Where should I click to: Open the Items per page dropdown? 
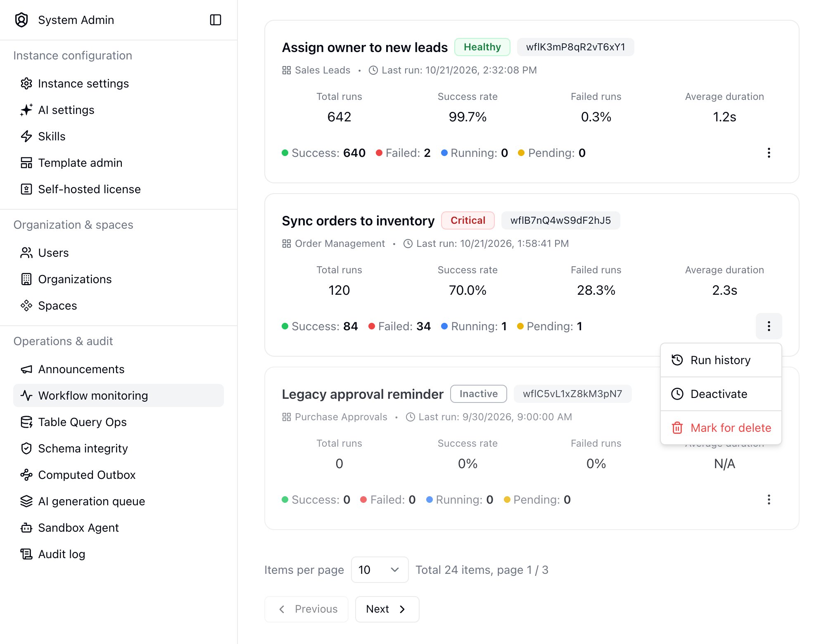[380, 570]
